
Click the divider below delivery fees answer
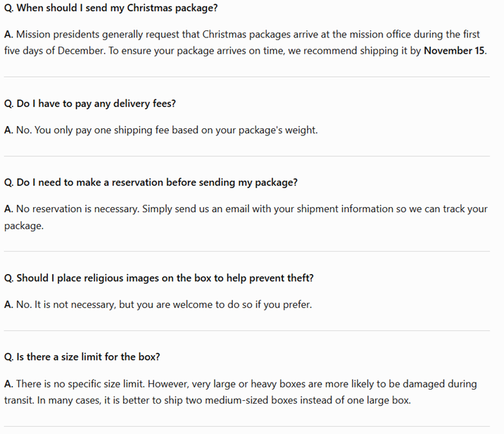pyautogui.click(x=247, y=156)
